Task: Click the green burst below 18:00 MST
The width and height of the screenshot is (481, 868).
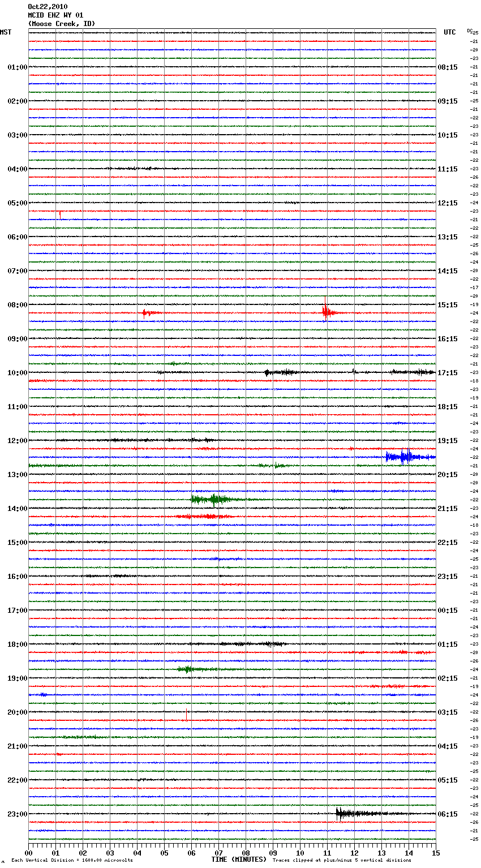Action: tap(195, 669)
